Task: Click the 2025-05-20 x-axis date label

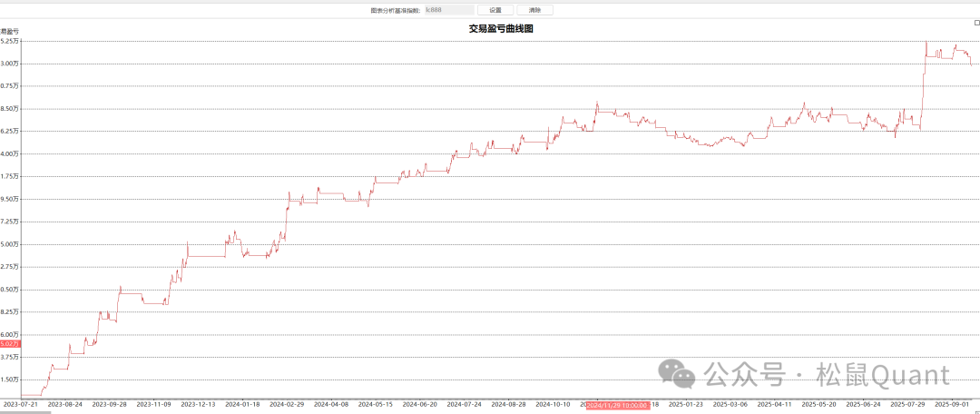Action: click(819, 405)
